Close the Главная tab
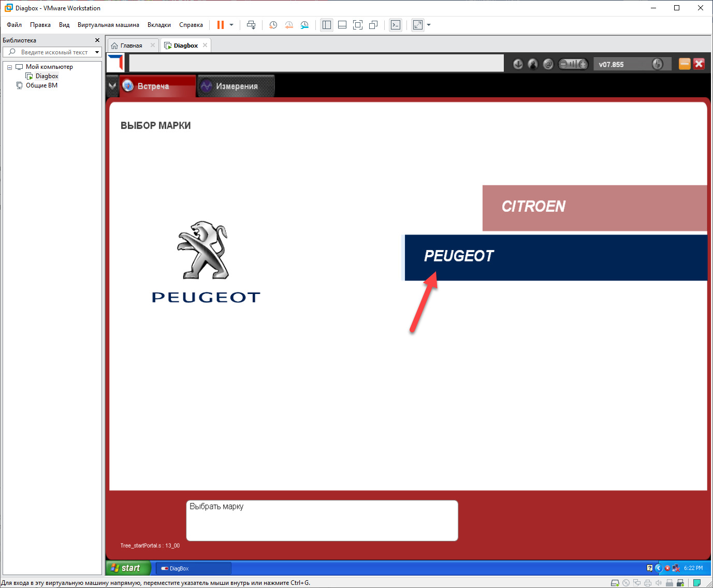Image resolution: width=713 pixels, height=588 pixels. coord(153,46)
